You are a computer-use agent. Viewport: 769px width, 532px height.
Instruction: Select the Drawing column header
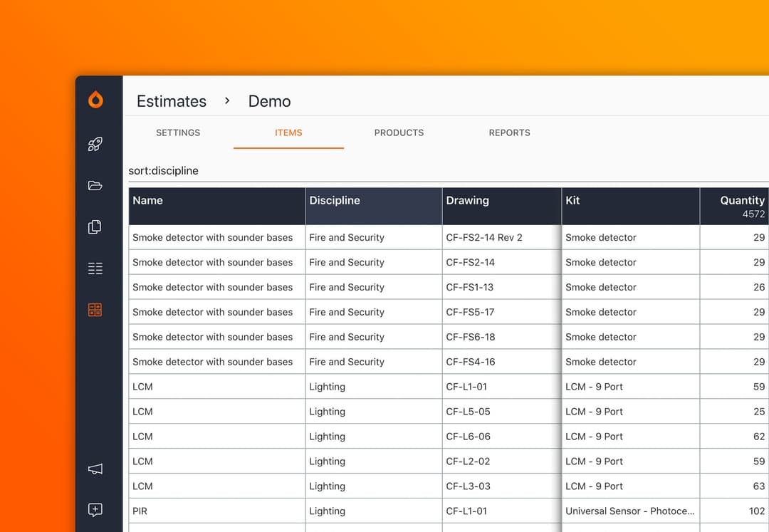coord(468,200)
